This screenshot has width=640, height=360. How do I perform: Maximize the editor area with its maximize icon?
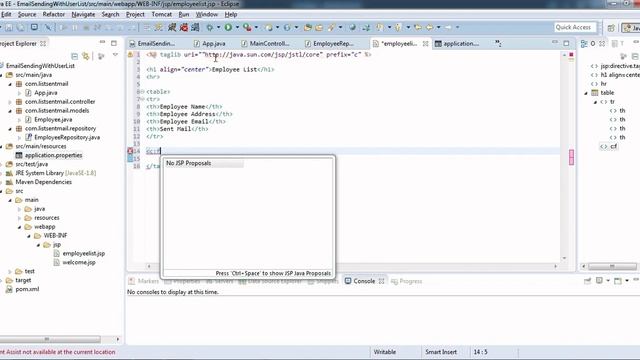[566, 43]
